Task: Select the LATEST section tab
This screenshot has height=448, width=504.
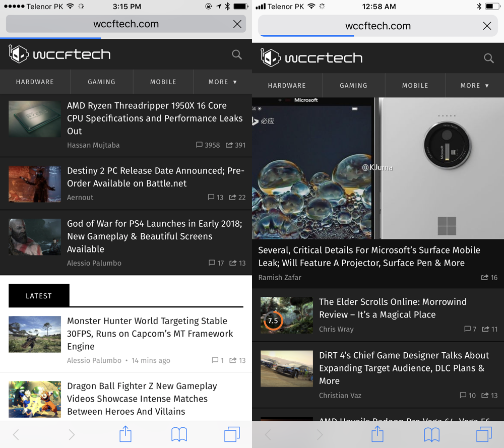Action: [x=39, y=296]
